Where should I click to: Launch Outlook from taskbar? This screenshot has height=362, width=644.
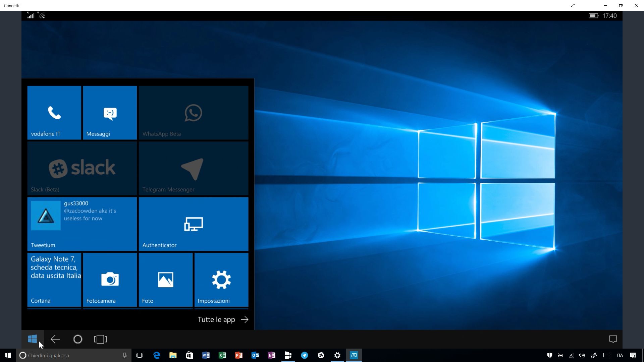tap(255, 355)
